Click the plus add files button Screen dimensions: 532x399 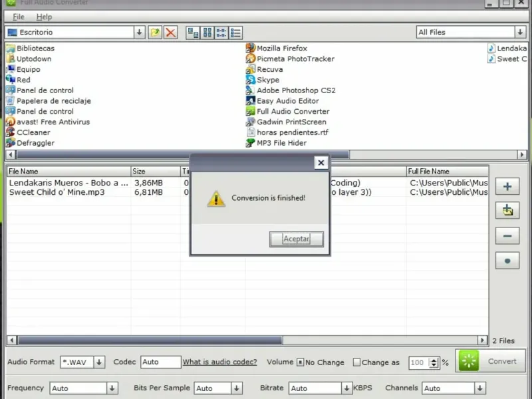point(507,186)
